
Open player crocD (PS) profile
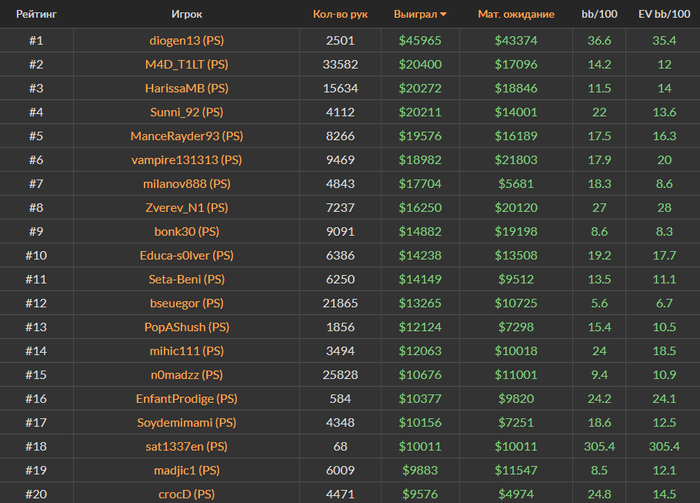pyautogui.click(x=187, y=494)
